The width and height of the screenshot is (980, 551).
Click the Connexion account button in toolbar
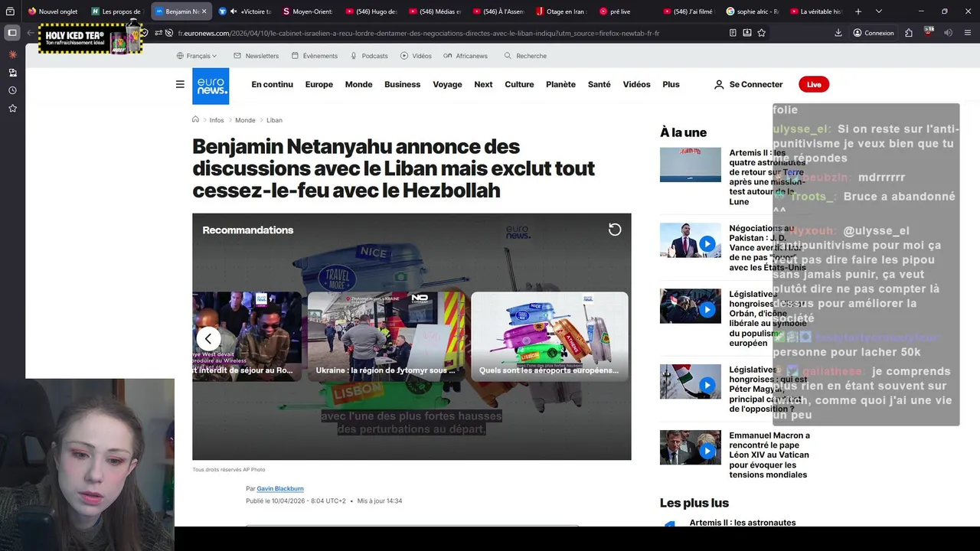point(873,33)
